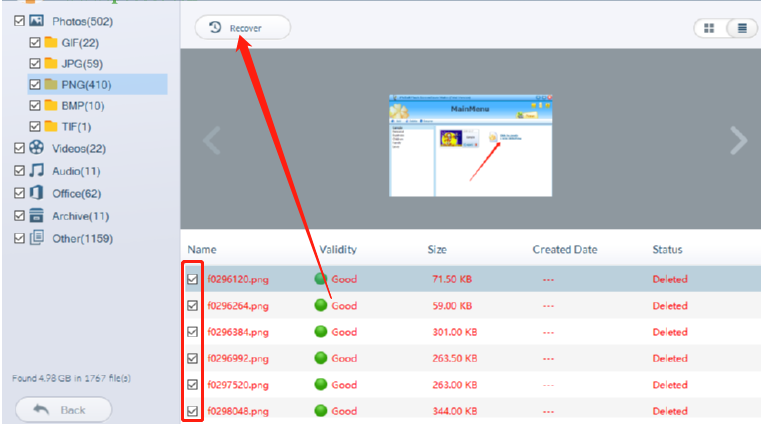Toggle the PNG(410) folder checkbox
Image resolution: width=768 pixels, height=425 pixels.
[35, 85]
